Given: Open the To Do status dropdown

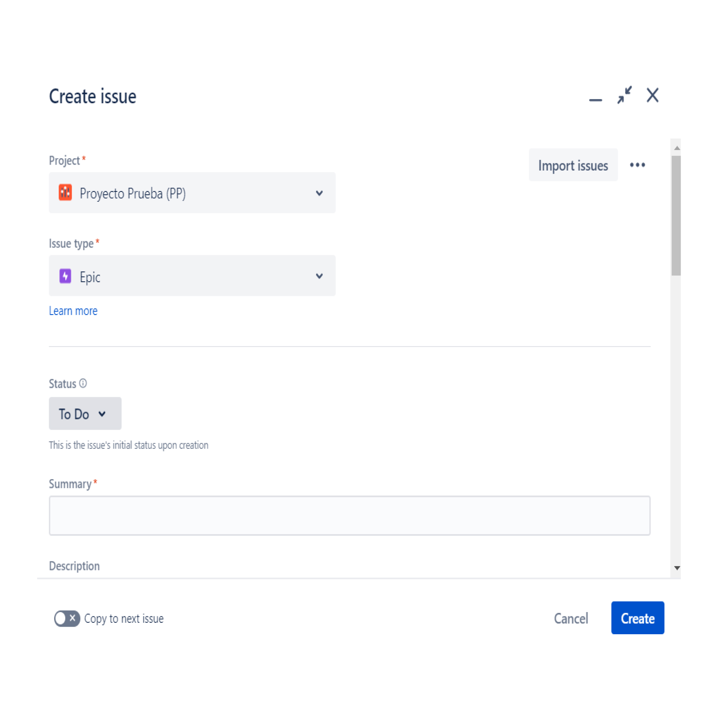Looking at the screenshot, I should click(85, 413).
